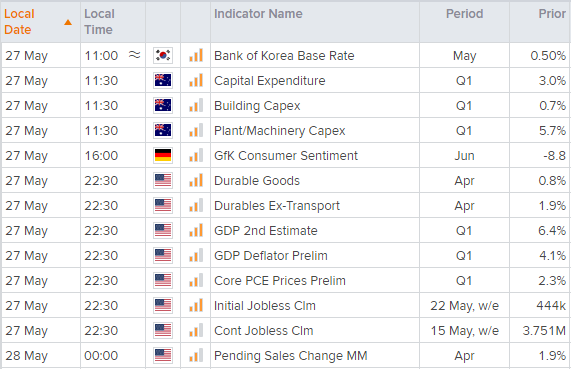Click importance bars icon for Building Capex

[x=196, y=106]
